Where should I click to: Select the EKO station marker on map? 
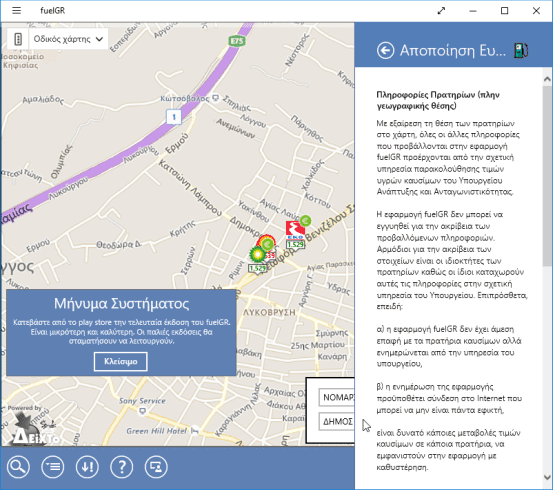295,230
